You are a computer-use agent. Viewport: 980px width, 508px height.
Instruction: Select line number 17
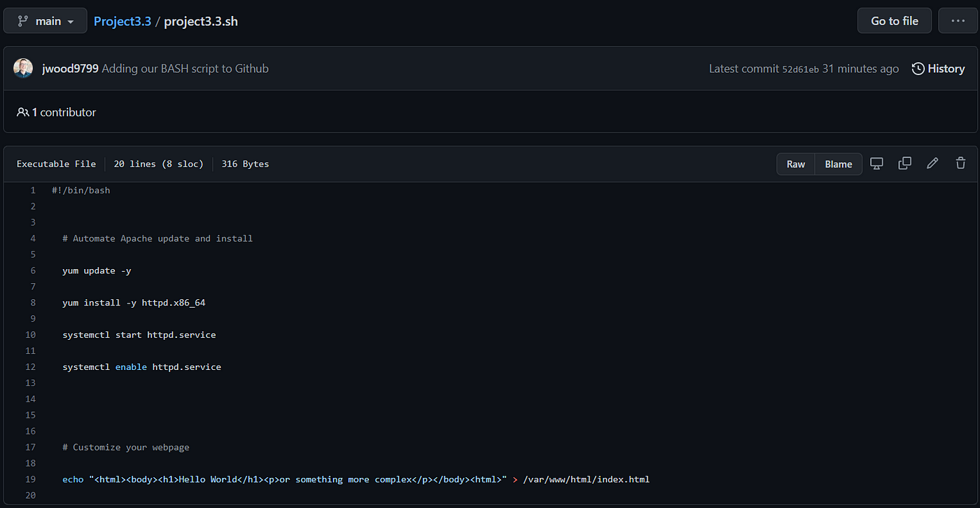tap(30, 448)
